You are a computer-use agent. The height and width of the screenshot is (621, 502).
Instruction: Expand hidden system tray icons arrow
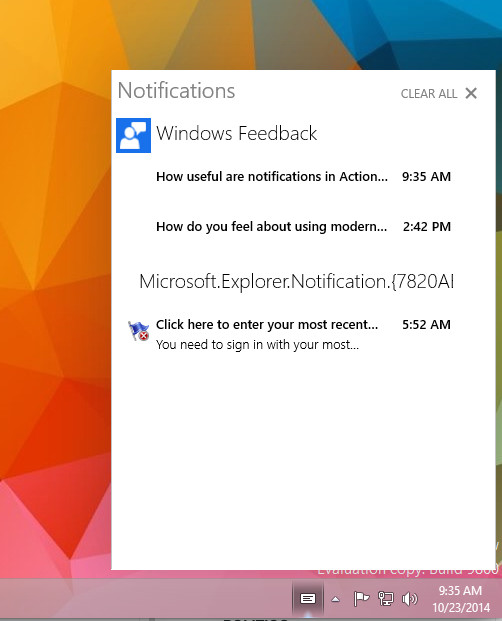(335, 599)
